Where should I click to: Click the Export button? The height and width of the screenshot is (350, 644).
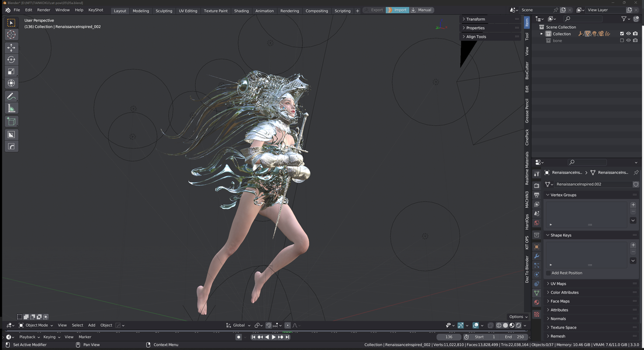click(x=374, y=10)
